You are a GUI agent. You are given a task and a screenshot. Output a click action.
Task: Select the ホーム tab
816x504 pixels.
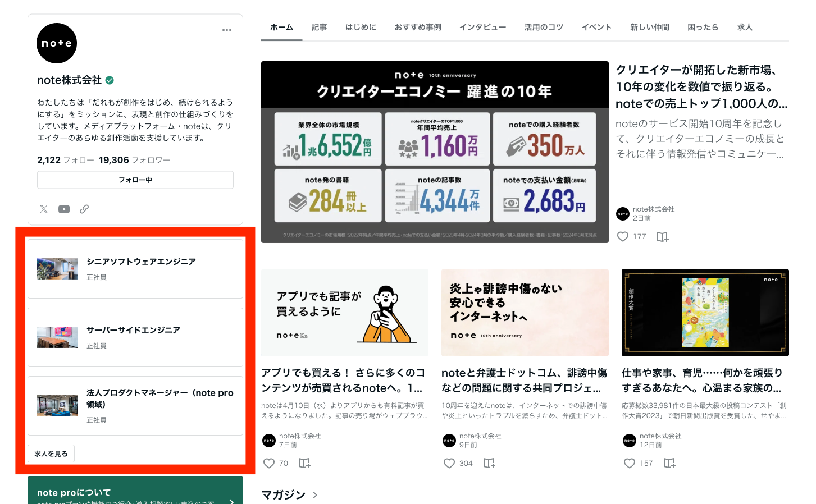[x=282, y=28]
